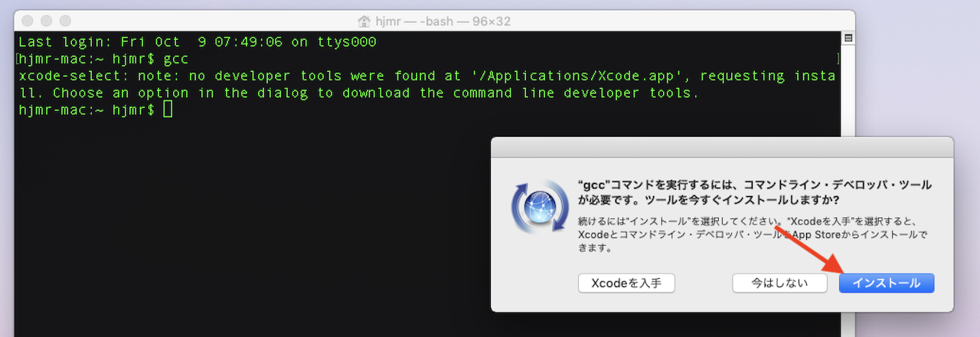Click the インストール button
980x337 pixels.
point(887,283)
